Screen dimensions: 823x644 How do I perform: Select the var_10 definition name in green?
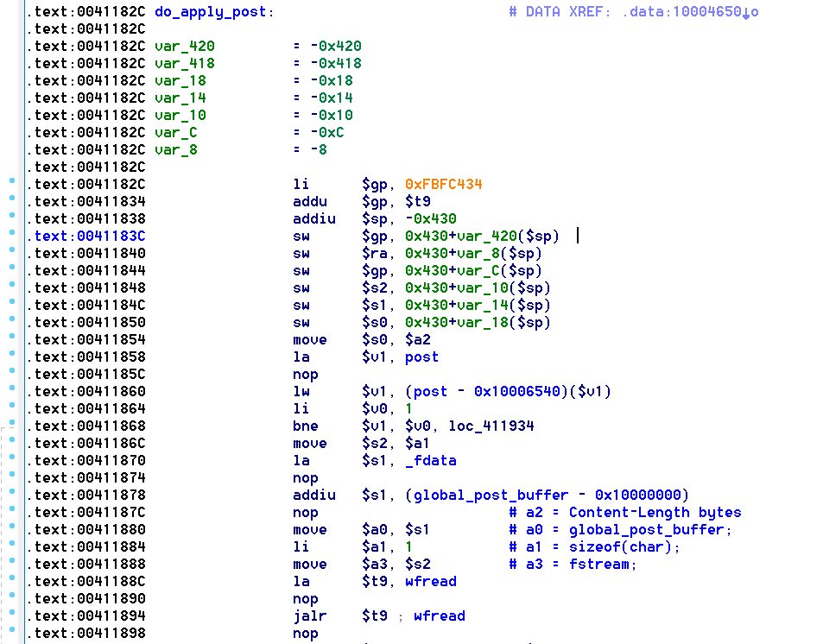180,116
